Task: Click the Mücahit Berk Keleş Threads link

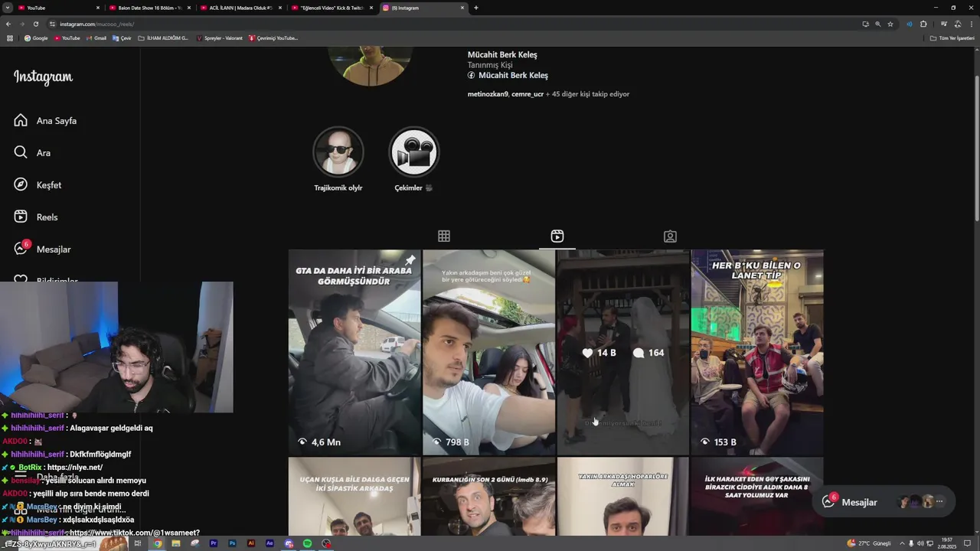Action: [x=508, y=75]
